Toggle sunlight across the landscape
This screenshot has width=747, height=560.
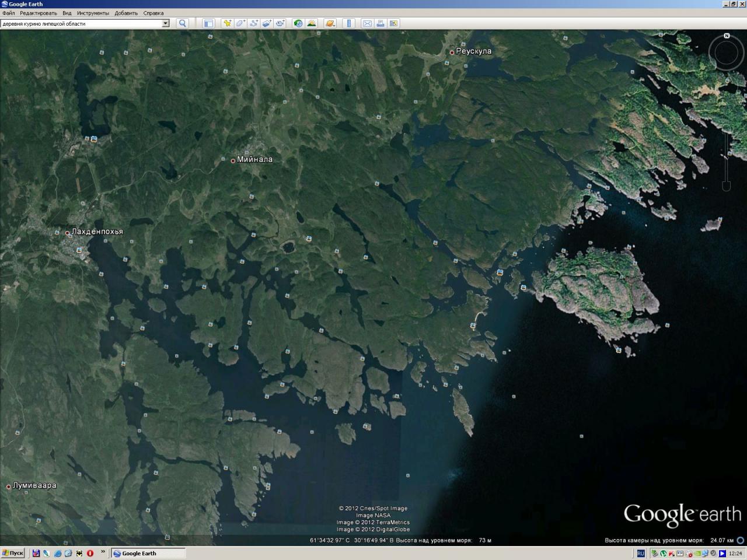coord(312,23)
